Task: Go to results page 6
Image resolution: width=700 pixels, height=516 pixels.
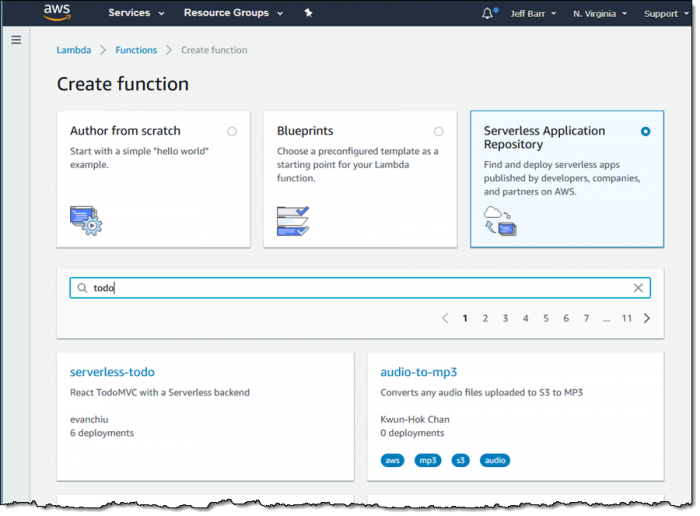Action: point(566,318)
